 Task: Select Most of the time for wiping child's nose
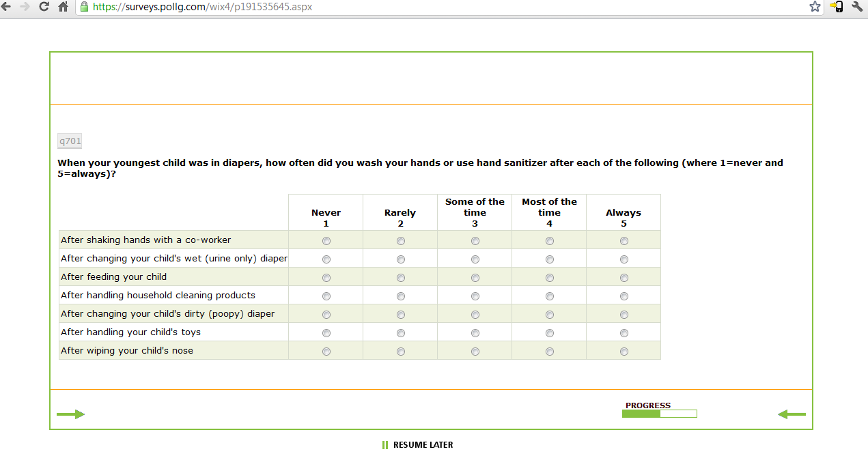coord(549,352)
